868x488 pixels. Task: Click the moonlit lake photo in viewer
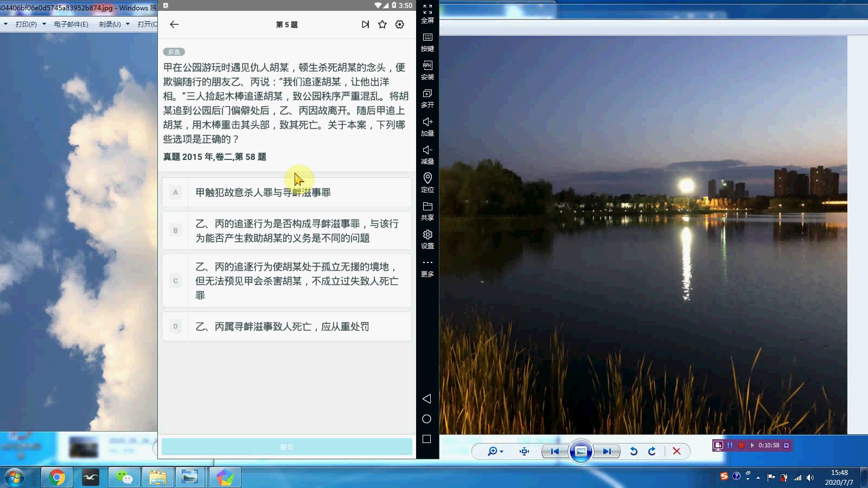[x=643, y=235]
